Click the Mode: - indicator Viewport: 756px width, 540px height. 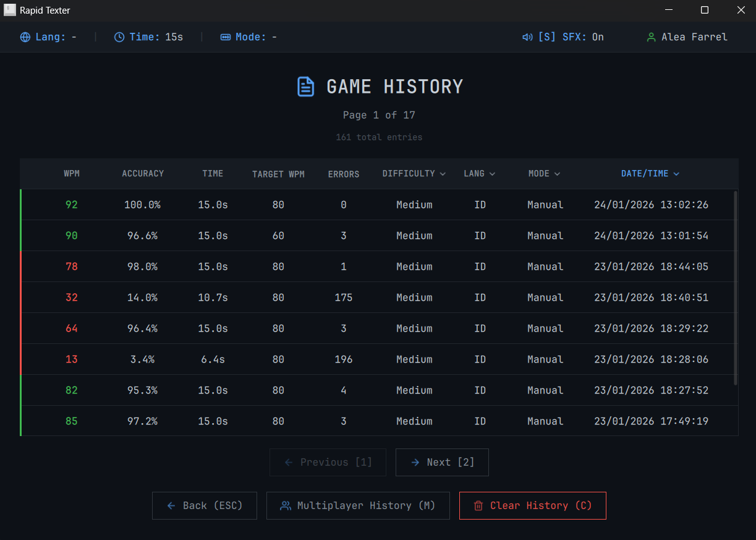tap(248, 37)
